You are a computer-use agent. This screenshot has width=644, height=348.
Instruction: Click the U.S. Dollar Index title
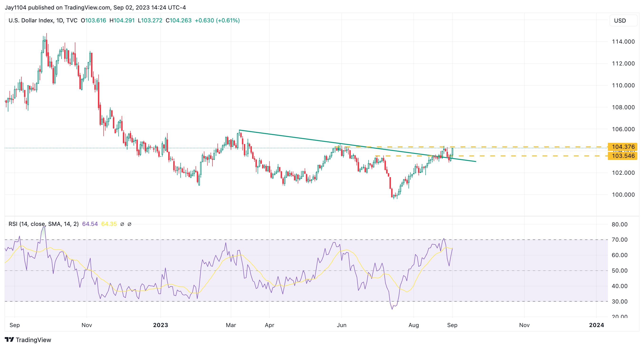[x=31, y=20]
